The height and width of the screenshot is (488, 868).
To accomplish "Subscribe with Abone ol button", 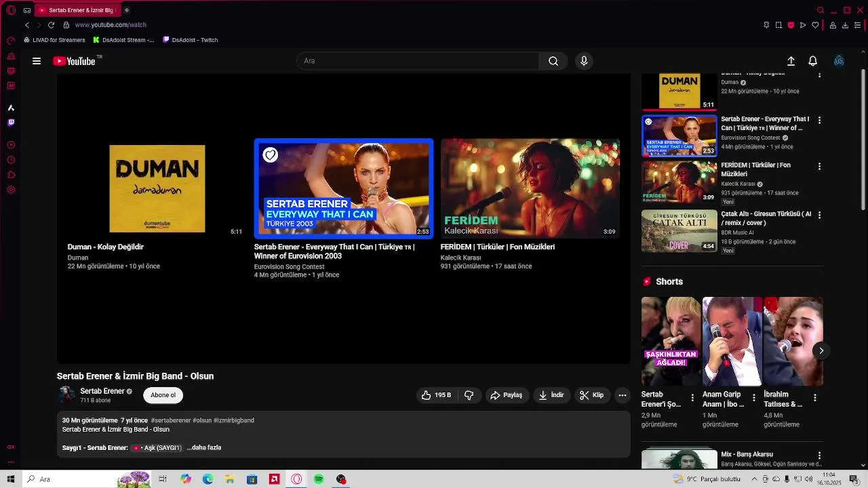I will pos(163,395).
